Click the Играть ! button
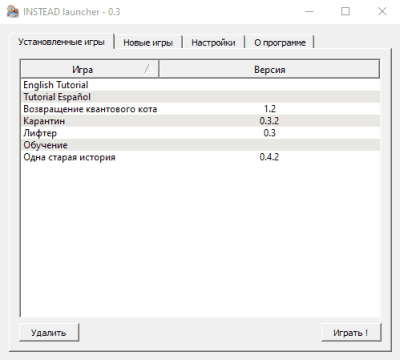The height and width of the screenshot is (360, 400). tap(351, 332)
